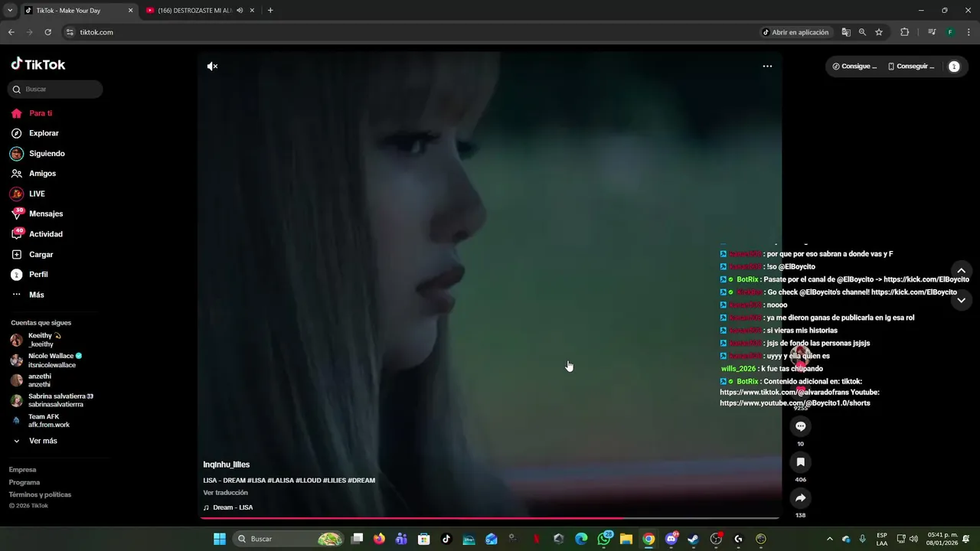Open the tab search dropdown arrow
980x551 pixels.
point(10,11)
